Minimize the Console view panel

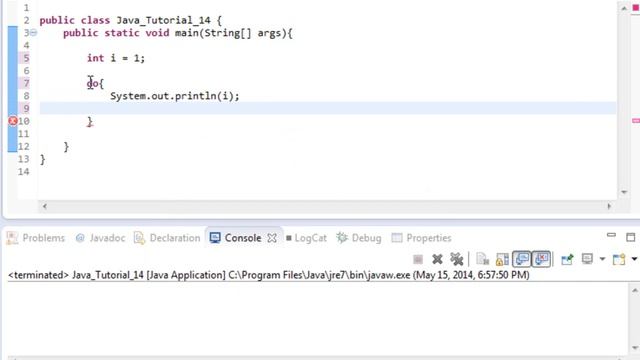coord(611,236)
